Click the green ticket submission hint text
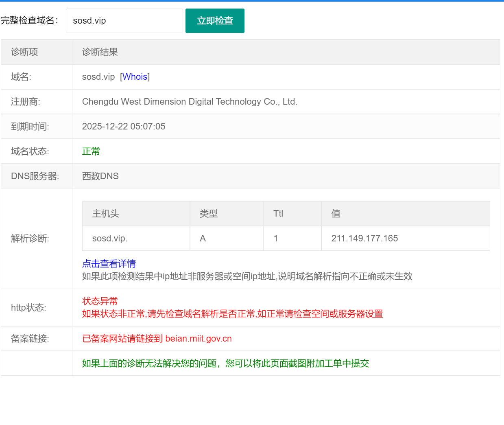Image resolution: width=504 pixels, height=425 pixels. pos(225,364)
